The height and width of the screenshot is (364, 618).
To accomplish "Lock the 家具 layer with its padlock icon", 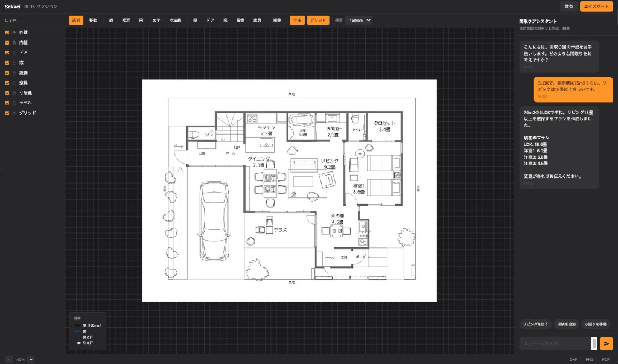I will (x=14, y=83).
